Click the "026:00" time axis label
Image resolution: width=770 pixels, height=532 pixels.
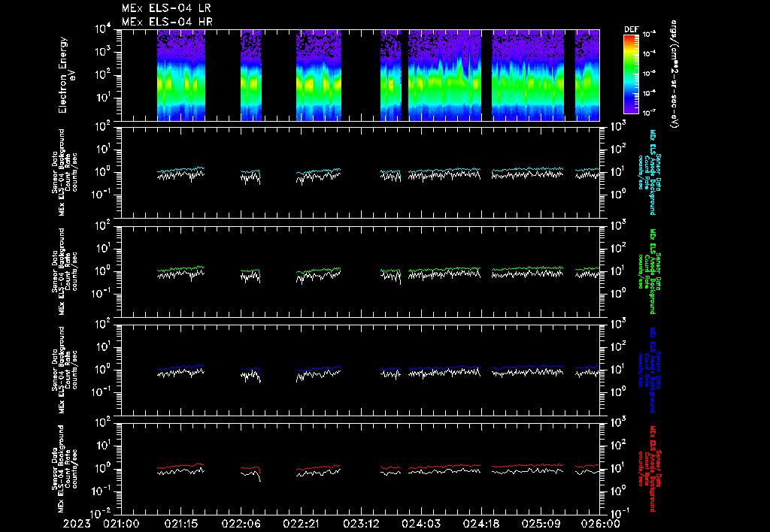(600, 524)
